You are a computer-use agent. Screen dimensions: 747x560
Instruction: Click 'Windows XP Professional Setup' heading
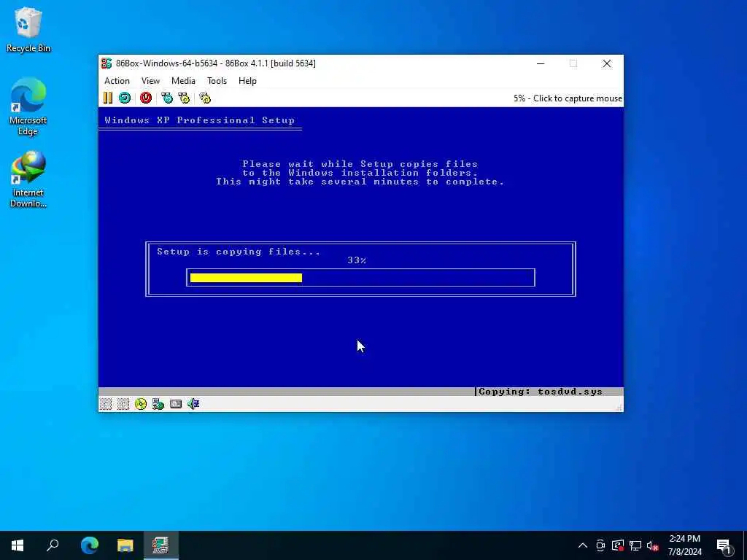click(x=199, y=120)
